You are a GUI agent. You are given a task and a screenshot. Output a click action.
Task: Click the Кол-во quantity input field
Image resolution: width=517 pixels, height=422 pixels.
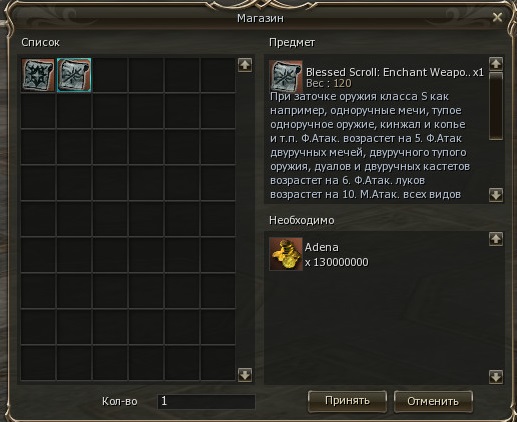[x=206, y=401]
